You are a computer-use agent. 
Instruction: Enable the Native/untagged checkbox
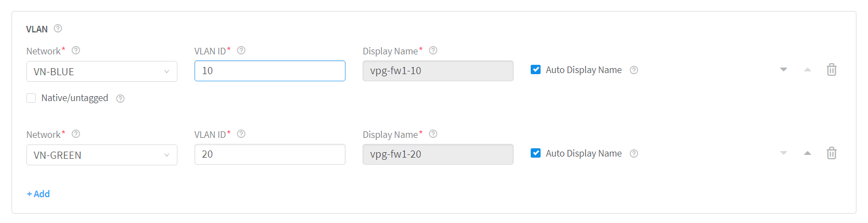click(x=31, y=98)
